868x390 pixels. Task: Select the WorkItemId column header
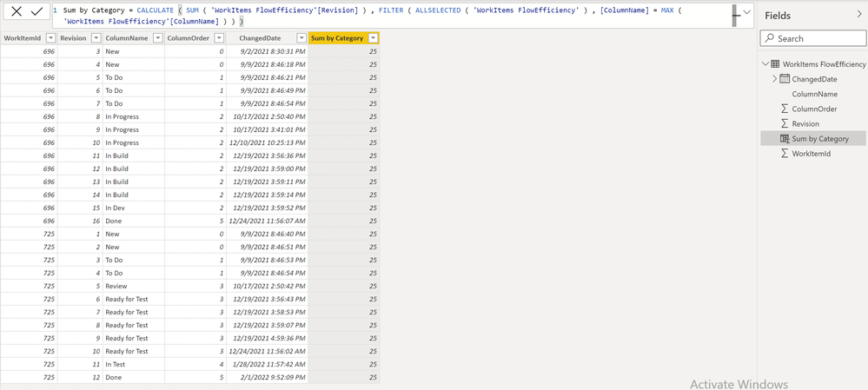22,38
